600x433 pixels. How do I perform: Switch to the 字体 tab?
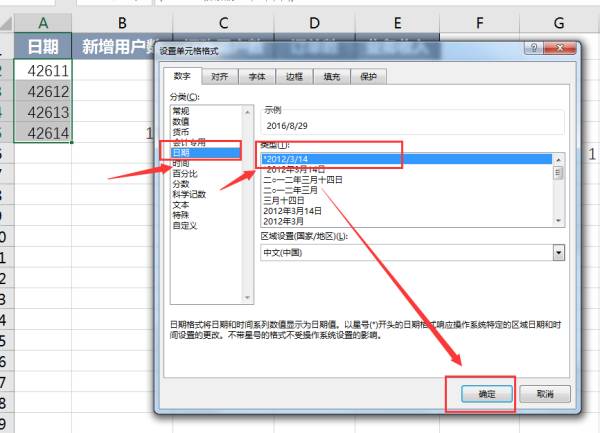(x=257, y=77)
